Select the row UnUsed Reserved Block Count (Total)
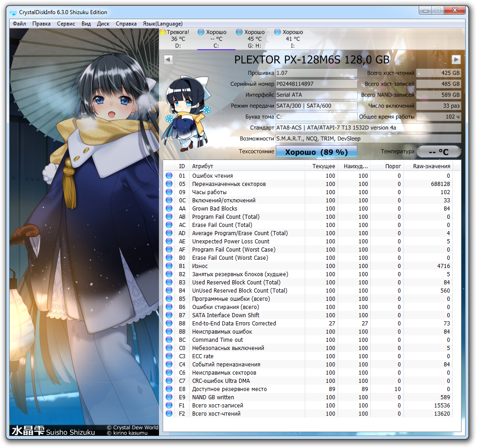This screenshot has height=448, width=477. click(308, 291)
